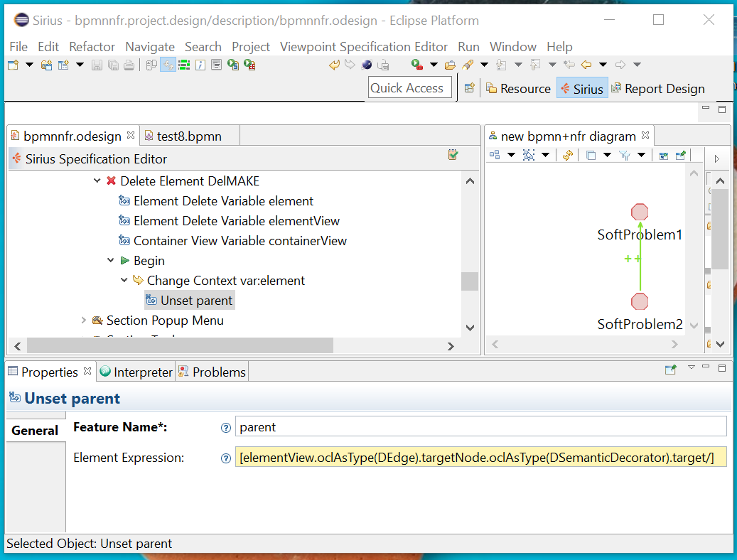Click the New wizard icon in main toolbar
The width and height of the screenshot is (737, 560).
(14, 65)
